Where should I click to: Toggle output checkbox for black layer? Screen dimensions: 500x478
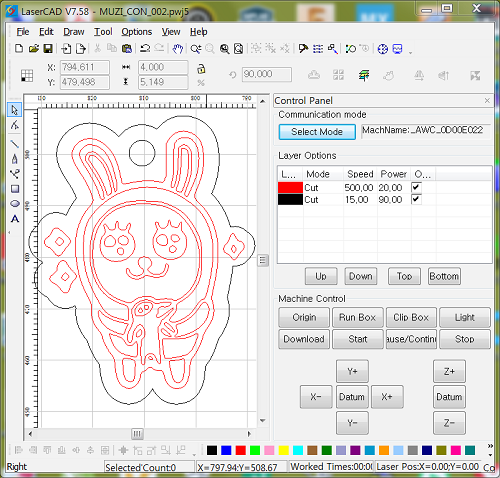point(416,199)
